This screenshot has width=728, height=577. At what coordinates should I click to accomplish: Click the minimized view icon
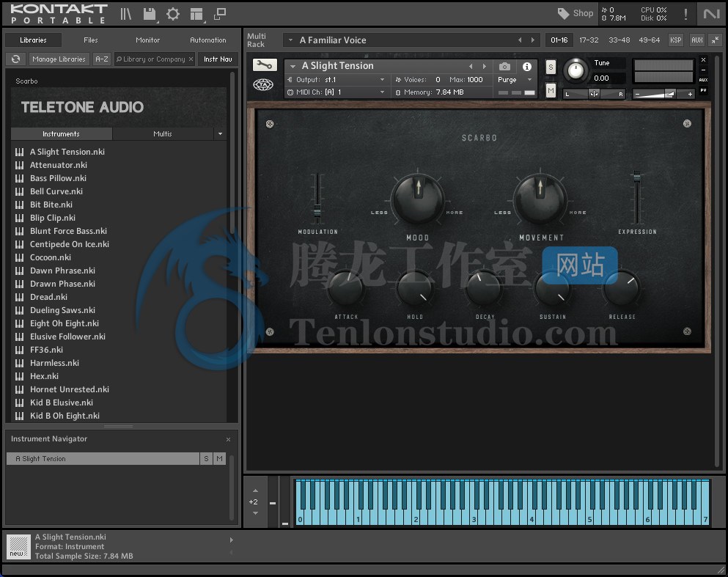[220, 14]
